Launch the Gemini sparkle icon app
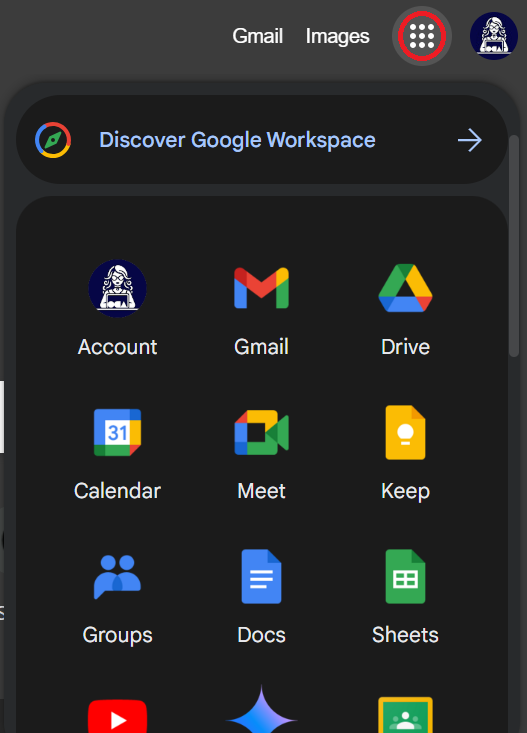This screenshot has width=527, height=733. pyautogui.click(x=261, y=710)
